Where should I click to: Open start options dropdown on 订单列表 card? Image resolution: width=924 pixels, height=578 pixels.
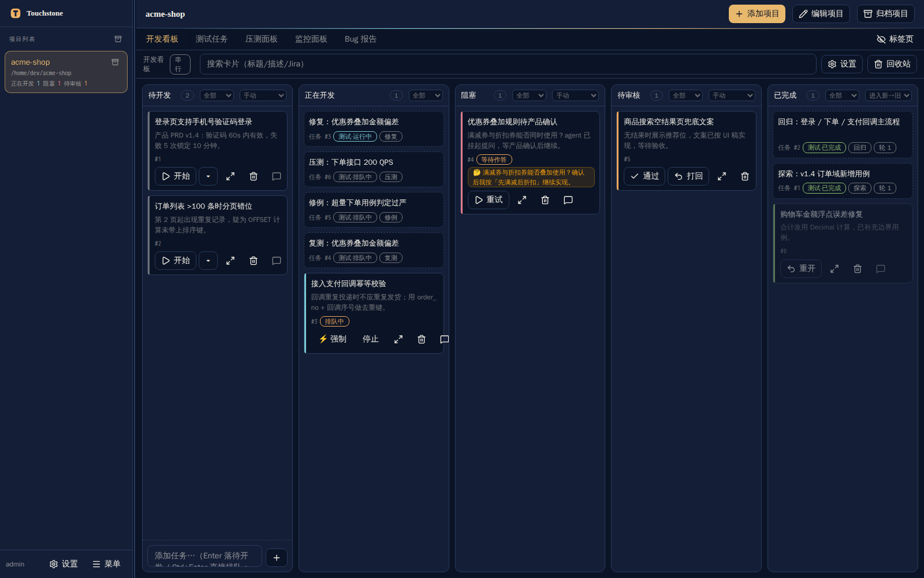[x=208, y=261]
